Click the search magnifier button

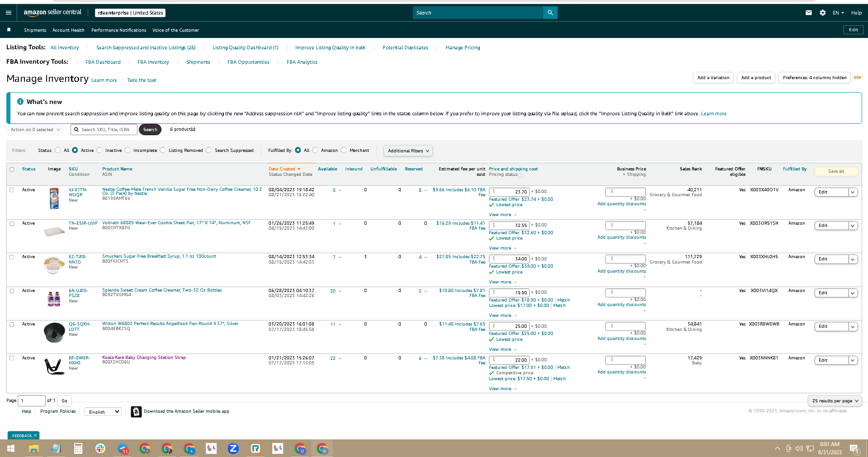coord(550,13)
